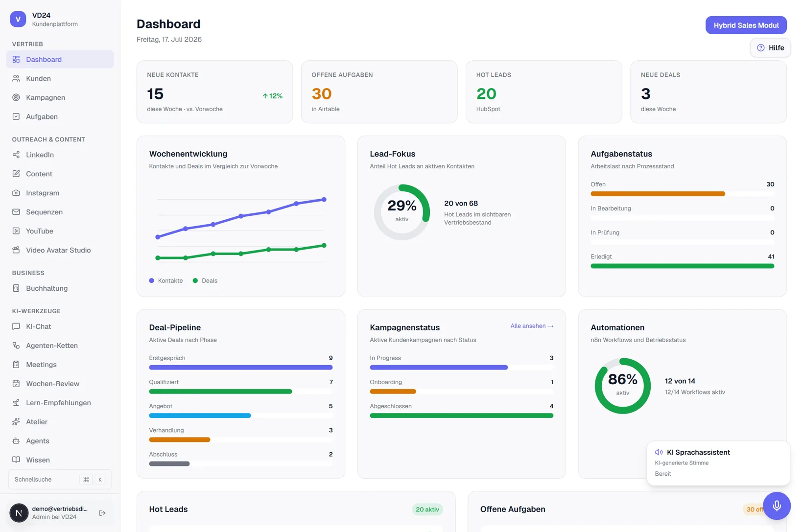
Task: Click the 29% Lead-Fokus donut chart
Action: [402, 212]
